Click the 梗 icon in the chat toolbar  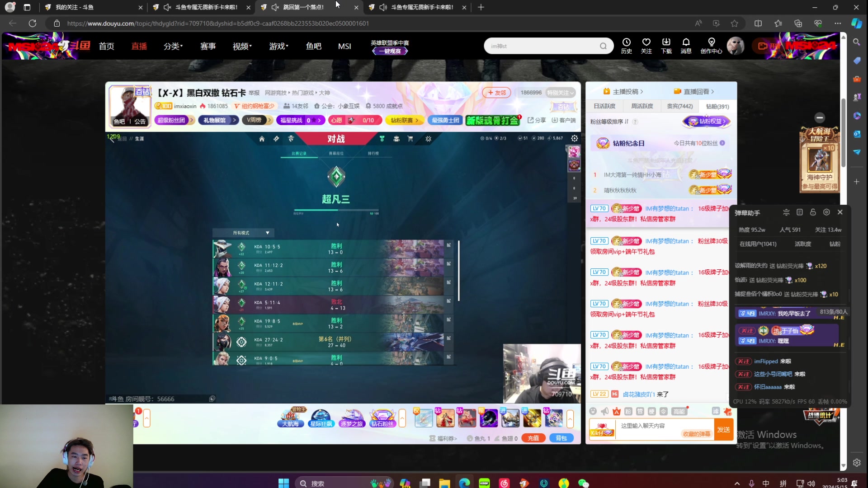(652, 411)
